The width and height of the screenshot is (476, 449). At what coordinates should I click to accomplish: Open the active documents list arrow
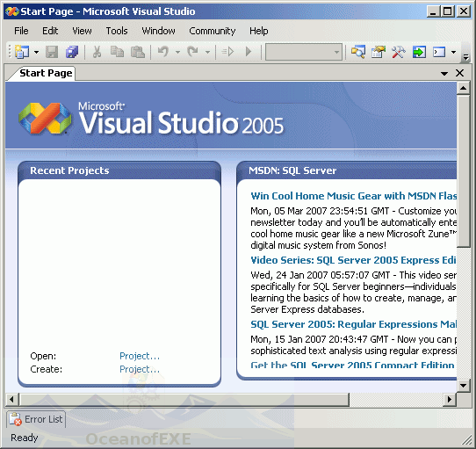tap(444, 74)
